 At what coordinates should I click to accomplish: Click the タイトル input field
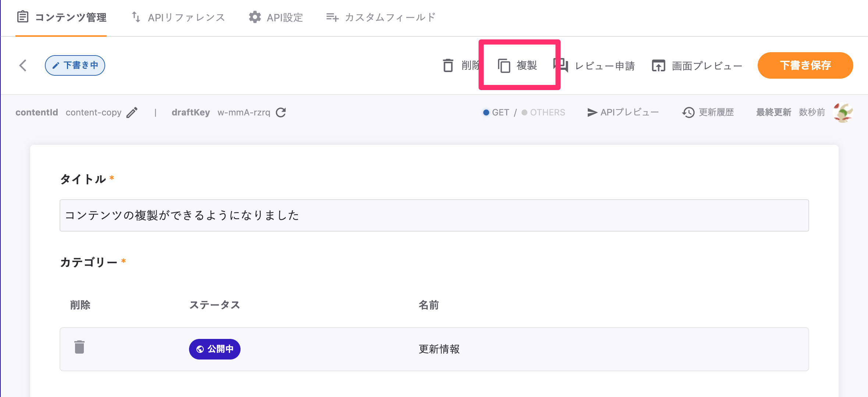(x=434, y=215)
